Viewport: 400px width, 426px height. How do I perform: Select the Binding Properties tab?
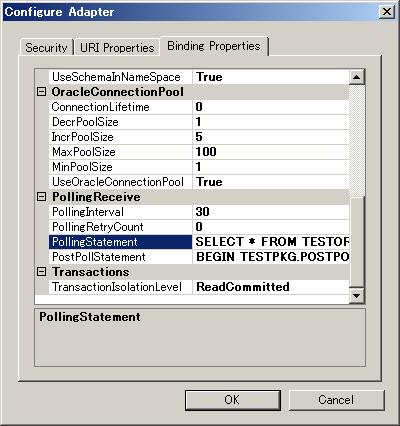pos(214,46)
